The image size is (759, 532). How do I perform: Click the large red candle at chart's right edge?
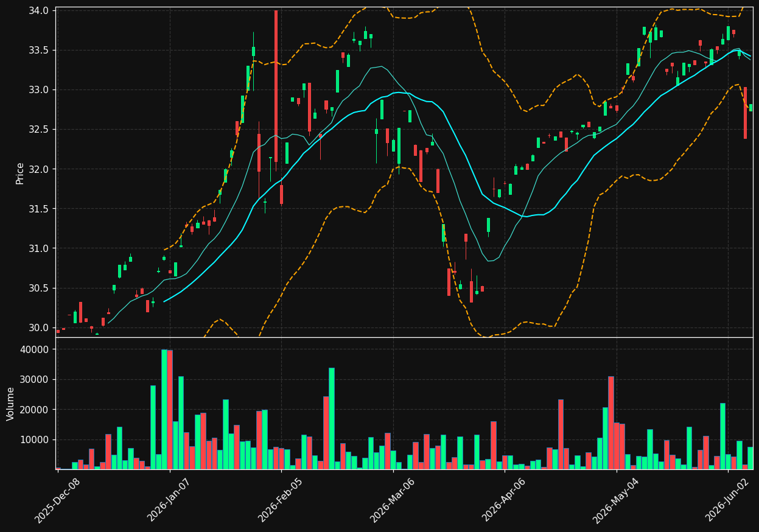[x=745, y=113]
